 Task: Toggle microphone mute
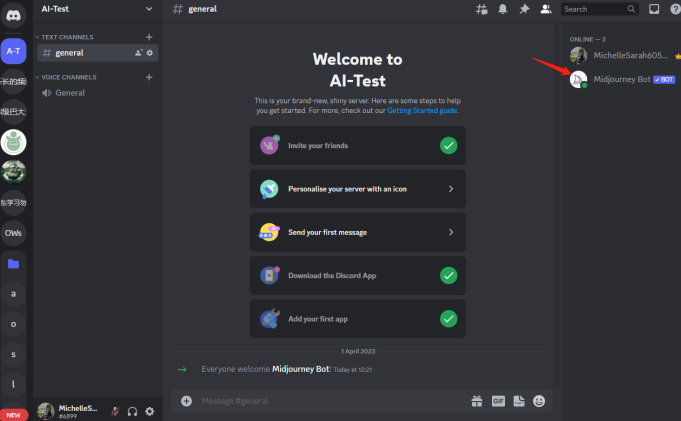(115, 411)
